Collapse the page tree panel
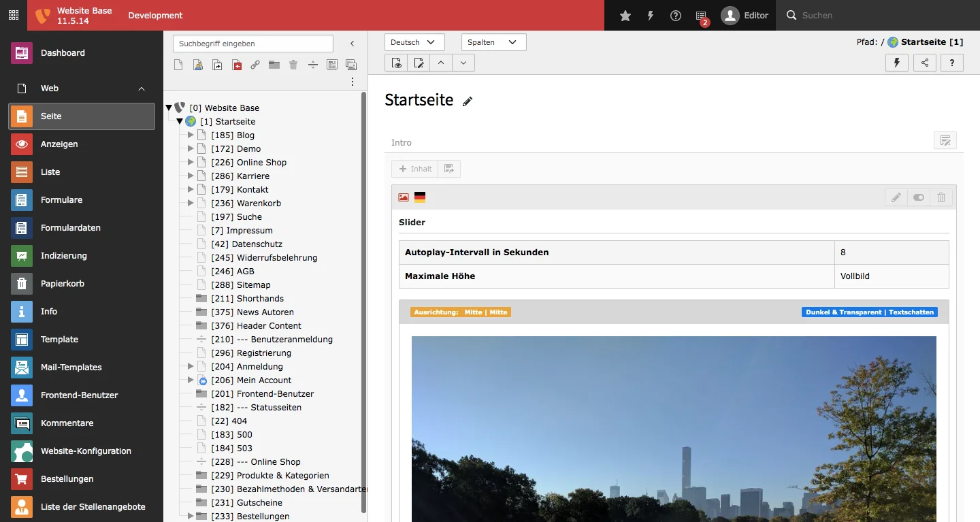 click(x=352, y=44)
